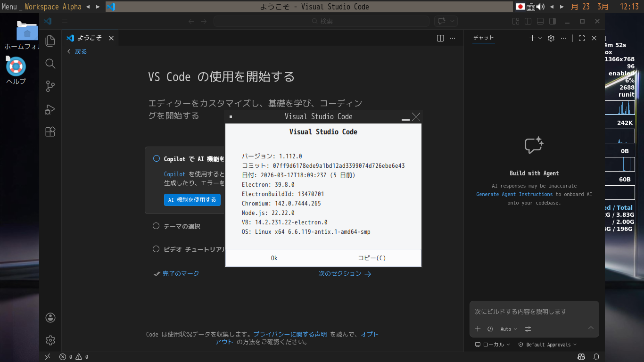Expand the chevron next to the title bar Copilot icon
Image resolution: width=644 pixels, height=362 pixels.
pos(453,21)
